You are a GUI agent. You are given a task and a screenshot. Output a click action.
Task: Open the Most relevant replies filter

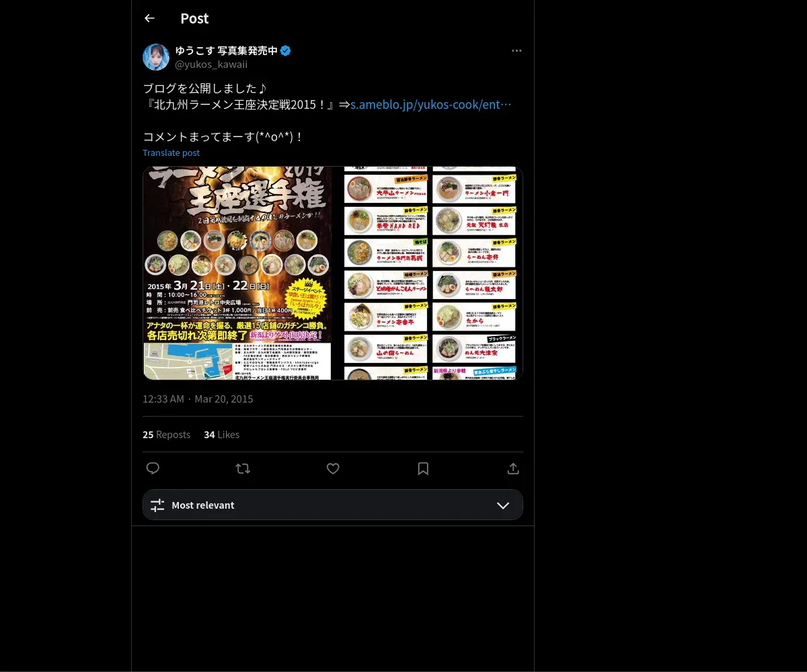point(333,505)
